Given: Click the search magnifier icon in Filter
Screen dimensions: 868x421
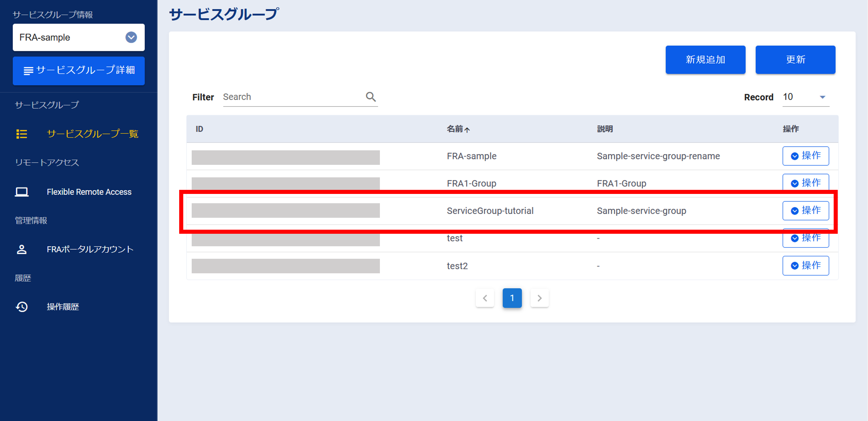Looking at the screenshot, I should [x=371, y=97].
